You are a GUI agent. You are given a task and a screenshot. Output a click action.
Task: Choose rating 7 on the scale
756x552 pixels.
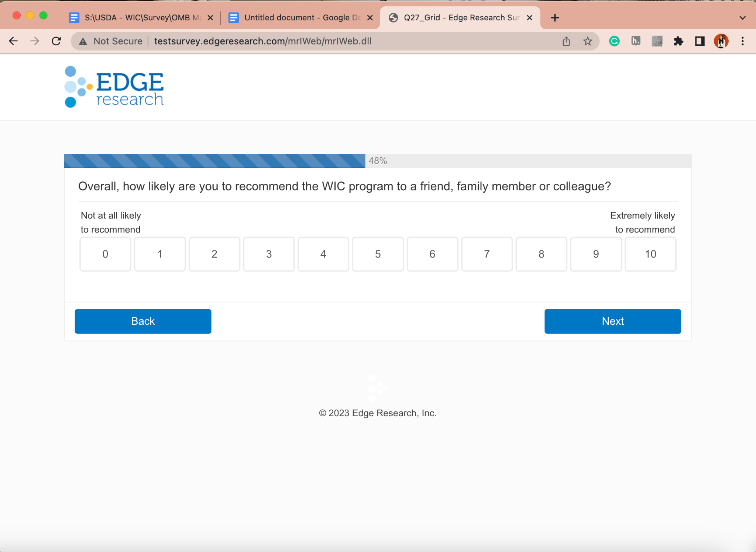(487, 254)
